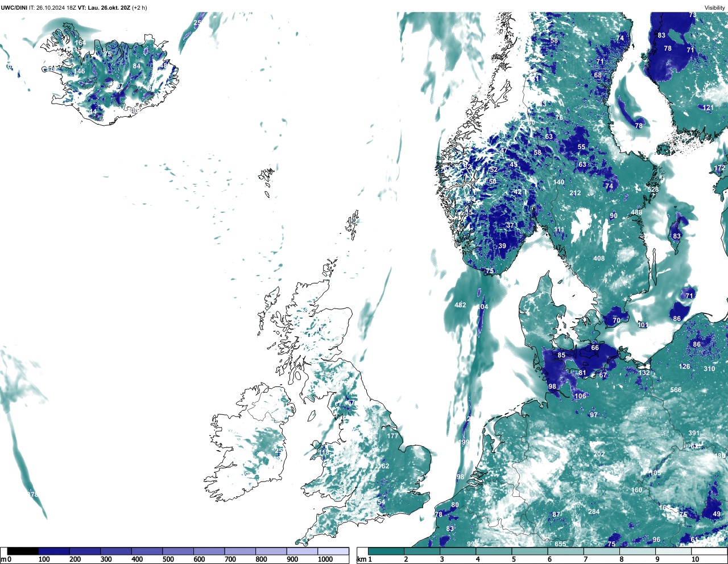Select the black 0–100 m legend swatch
Viewport: 728px width, 564px height.
pyautogui.click(x=23, y=551)
